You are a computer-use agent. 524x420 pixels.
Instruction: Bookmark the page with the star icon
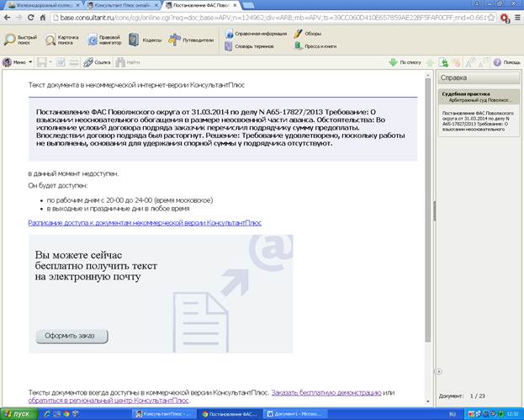pos(491,18)
